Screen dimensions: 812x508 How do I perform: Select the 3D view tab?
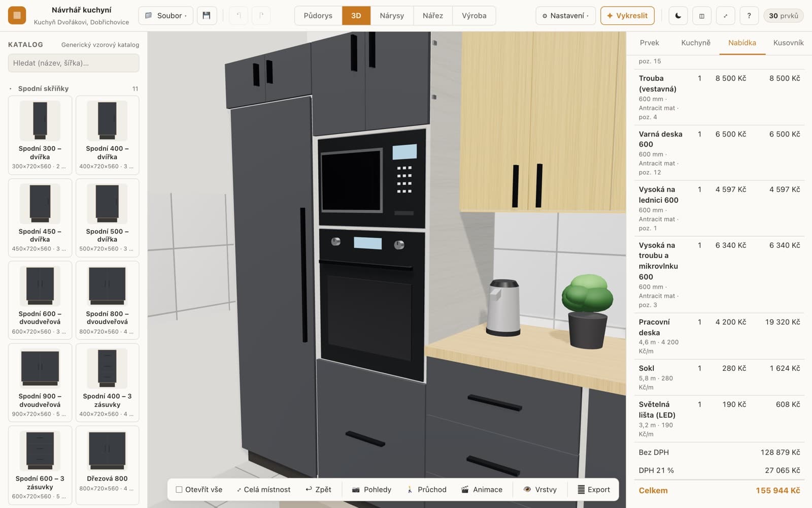356,16
